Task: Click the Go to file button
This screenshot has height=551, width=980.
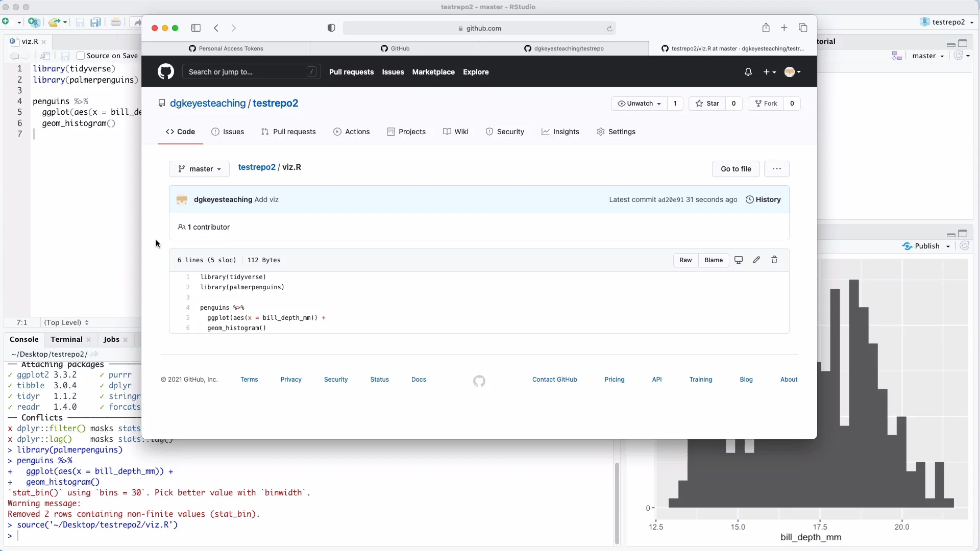Action: coord(735,169)
